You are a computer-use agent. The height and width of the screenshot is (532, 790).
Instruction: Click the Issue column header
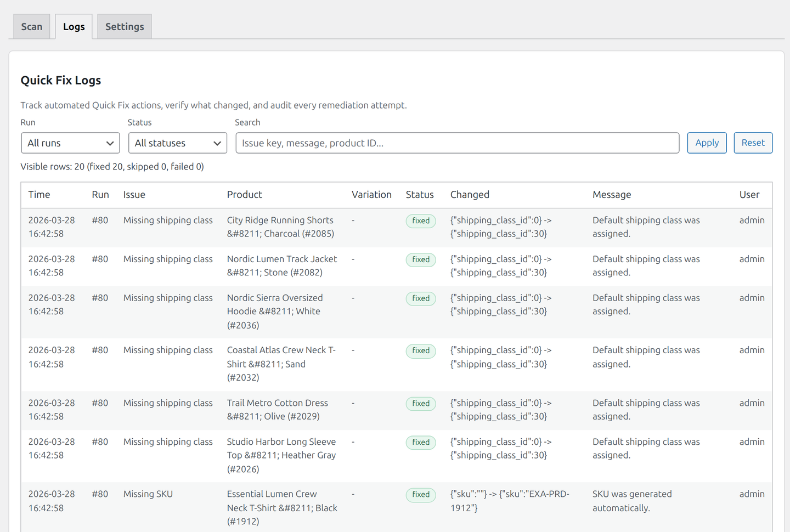click(134, 195)
